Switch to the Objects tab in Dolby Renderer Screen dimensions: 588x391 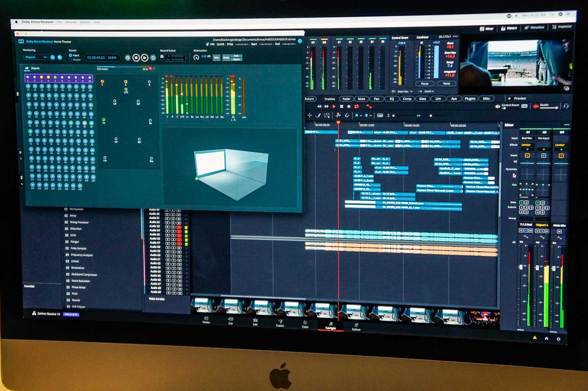pyautogui.click(x=35, y=68)
